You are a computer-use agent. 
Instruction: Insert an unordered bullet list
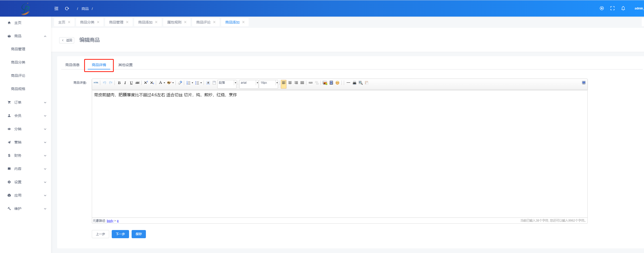[x=197, y=83]
